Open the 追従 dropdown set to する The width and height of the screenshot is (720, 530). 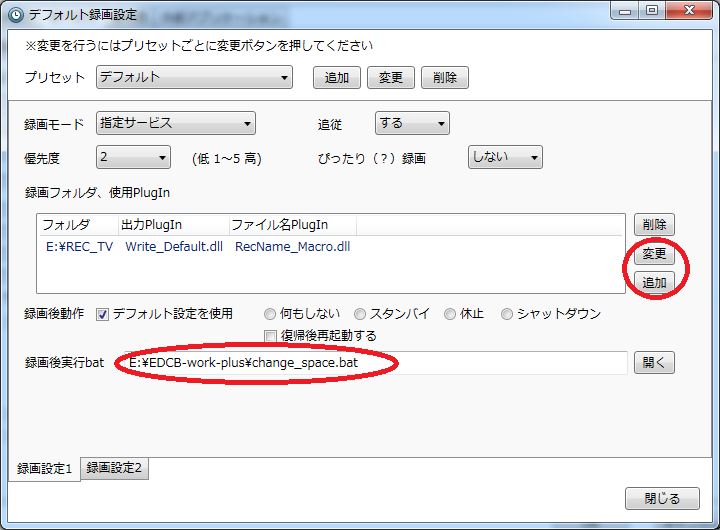pyautogui.click(x=412, y=123)
